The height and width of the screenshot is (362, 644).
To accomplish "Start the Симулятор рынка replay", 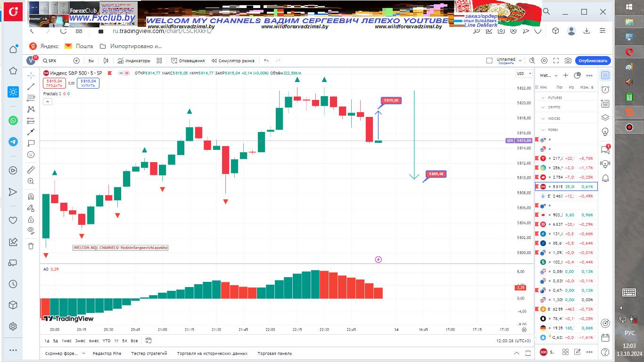I will (x=233, y=61).
